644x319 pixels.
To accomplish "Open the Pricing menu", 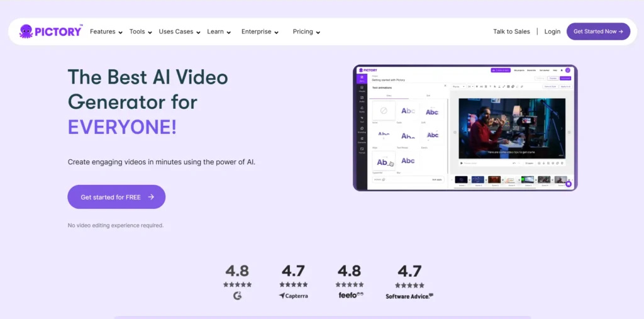I will point(306,31).
